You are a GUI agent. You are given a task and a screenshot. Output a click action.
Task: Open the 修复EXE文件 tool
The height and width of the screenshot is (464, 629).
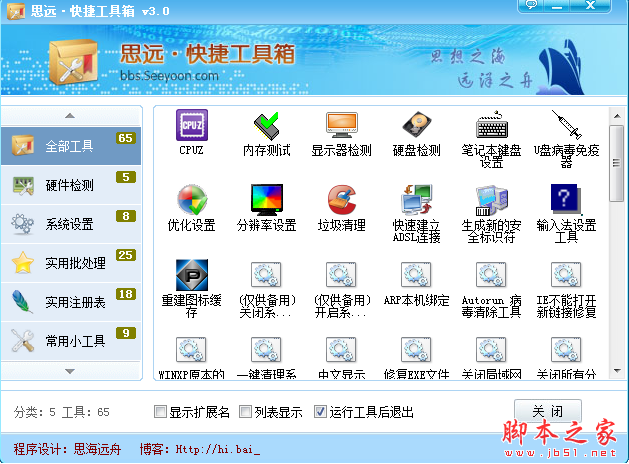click(x=417, y=350)
